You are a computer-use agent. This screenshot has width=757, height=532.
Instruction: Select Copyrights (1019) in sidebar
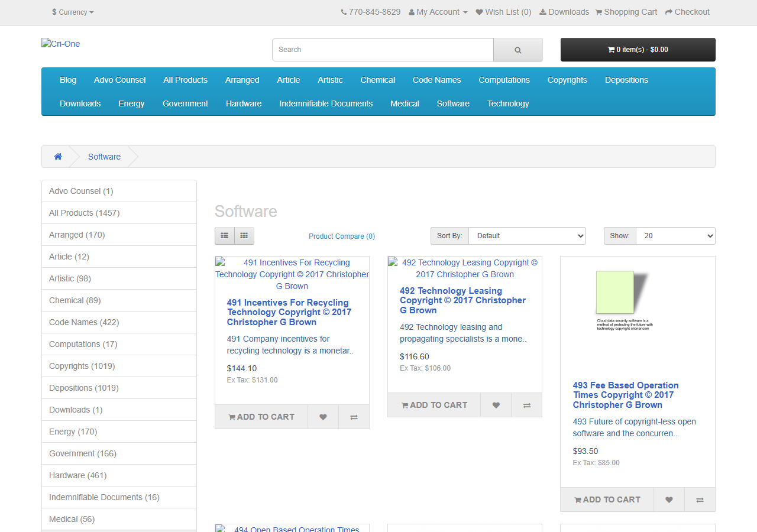coord(119,366)
